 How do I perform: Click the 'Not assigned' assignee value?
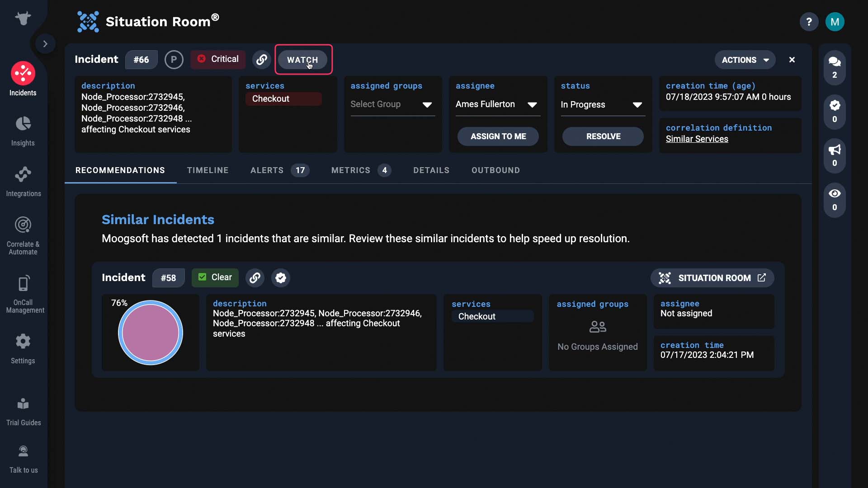pos(686,314)
